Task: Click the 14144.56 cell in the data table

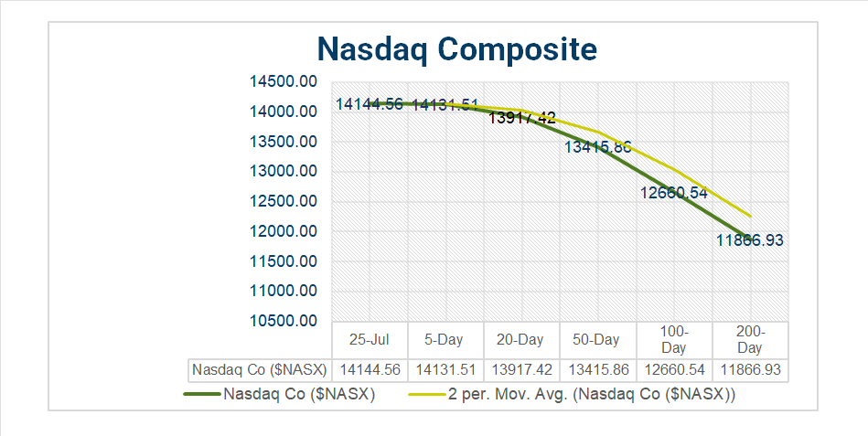Action: coord(370,369)
